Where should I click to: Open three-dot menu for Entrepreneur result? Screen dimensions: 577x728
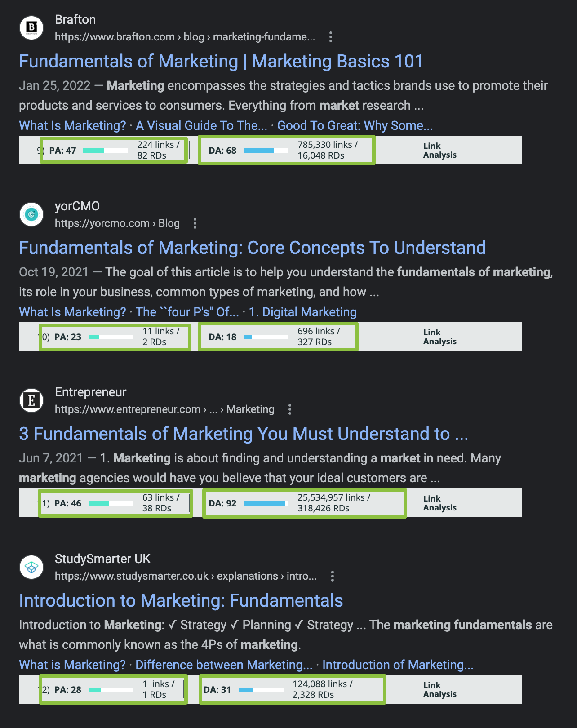click(x=290, y=409)
